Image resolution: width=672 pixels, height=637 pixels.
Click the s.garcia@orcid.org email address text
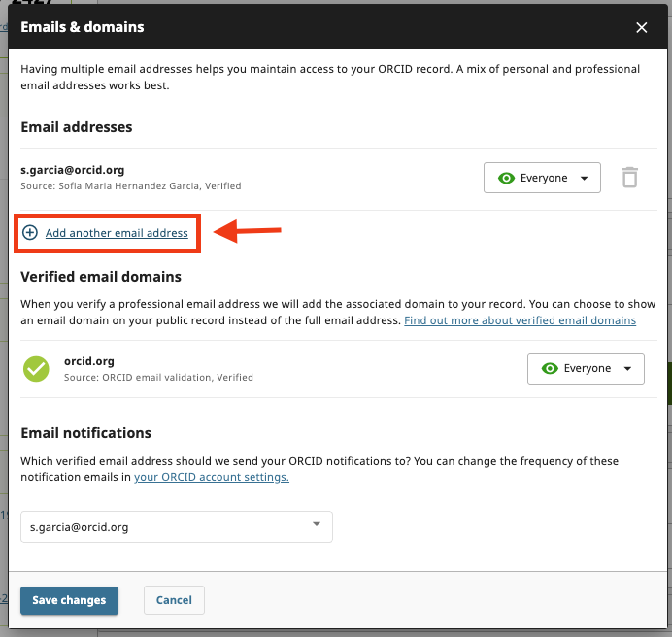pyautogui.click(x=73, y=170)
